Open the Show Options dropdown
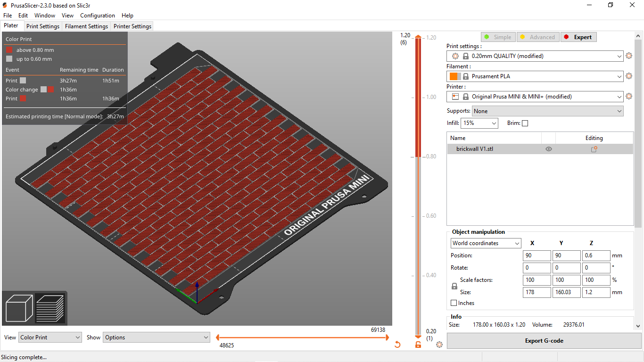The width and height of the screenshot is (644, 362). pyautogui.click(x=157, y=337)
